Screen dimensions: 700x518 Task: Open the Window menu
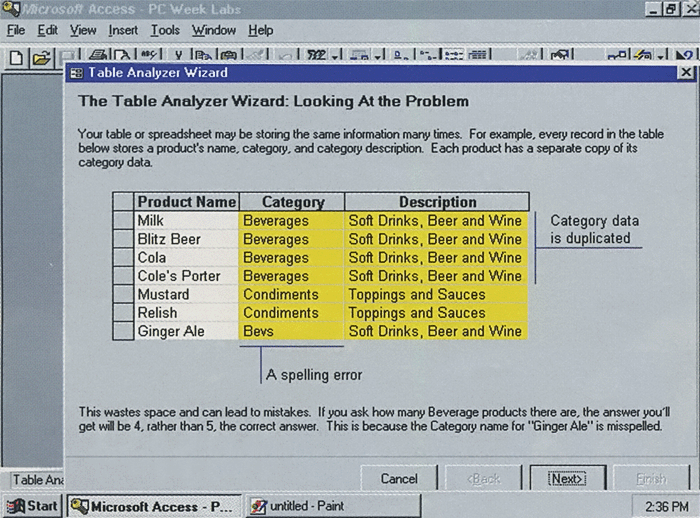pos(214,30)
